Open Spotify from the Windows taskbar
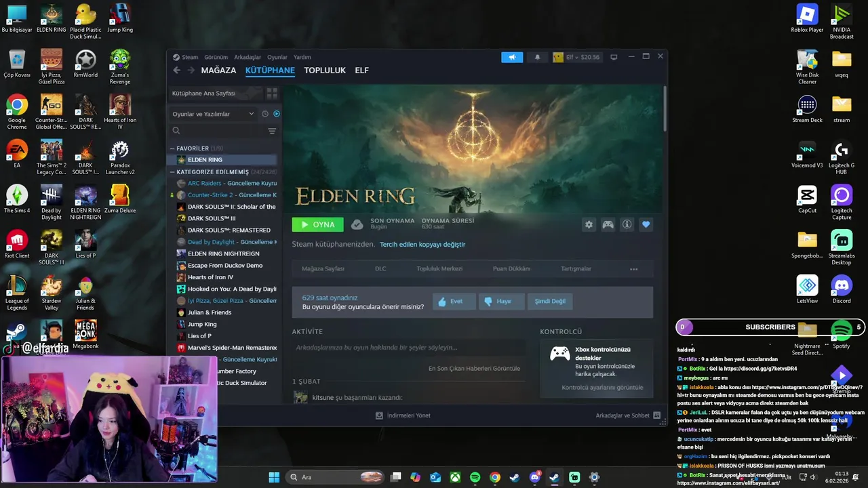This screenshot has width=868, height=488. [x=475, y=477]
